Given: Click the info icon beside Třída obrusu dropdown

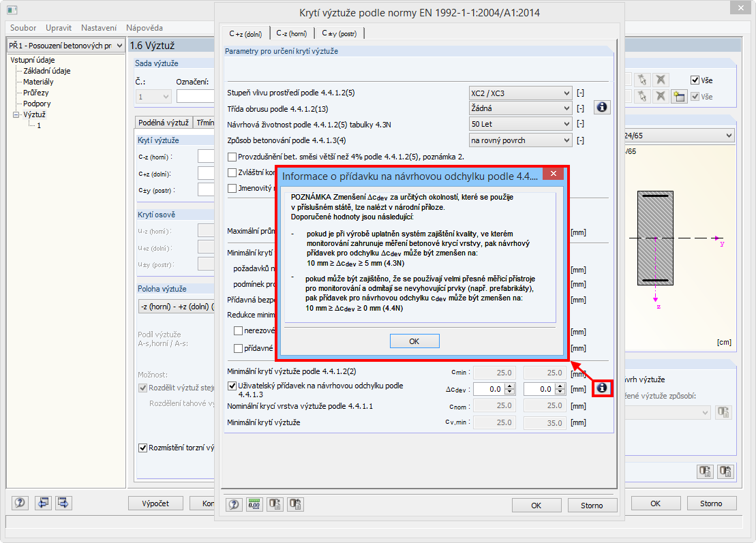Looking at the screenshot, I should [x=602, y=107].
